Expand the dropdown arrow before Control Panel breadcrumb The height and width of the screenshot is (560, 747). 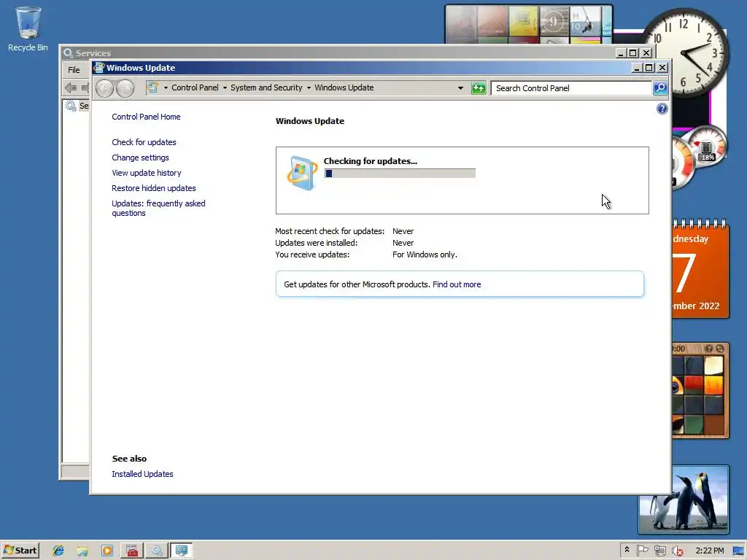[x=166, y=88]
